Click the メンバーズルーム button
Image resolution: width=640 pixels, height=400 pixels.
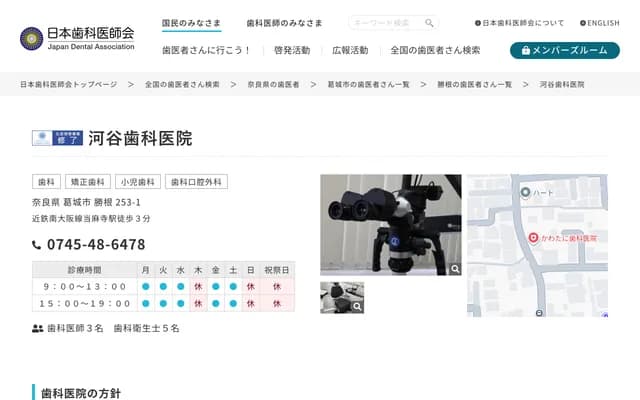[x=564, y=50]
